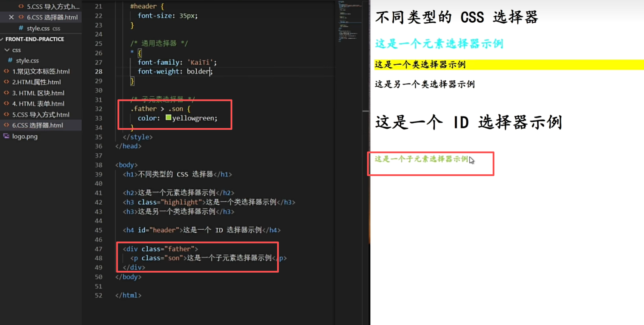Close the 6.CSS 选择器.html open editor

[x=11, y=17]
